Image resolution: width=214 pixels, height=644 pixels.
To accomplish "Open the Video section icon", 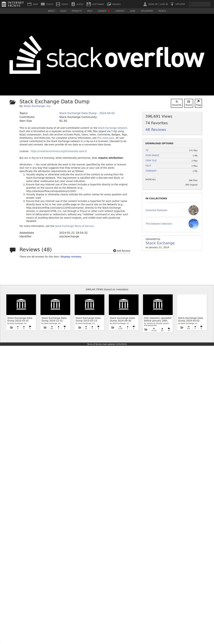I will coord(58,4).
